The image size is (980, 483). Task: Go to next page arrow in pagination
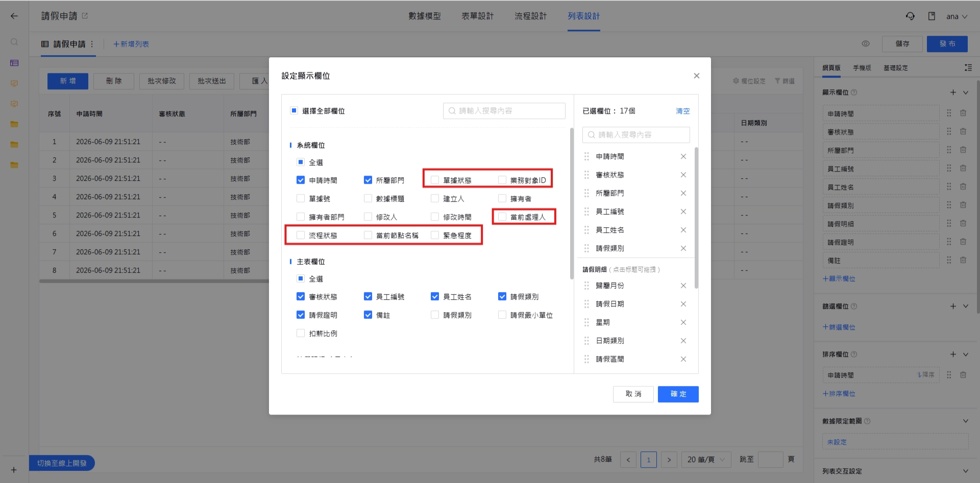tap(669, 460)
